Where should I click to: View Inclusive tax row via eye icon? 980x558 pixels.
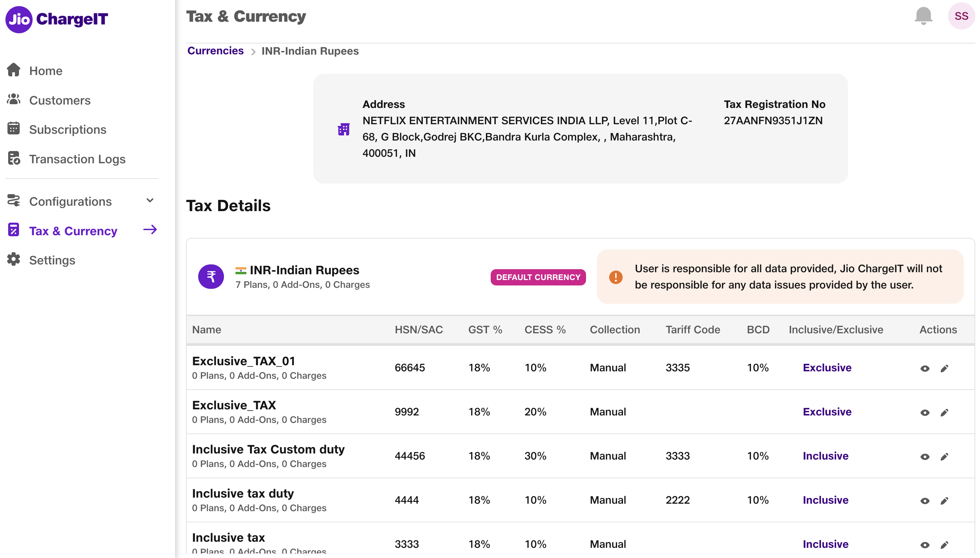click(x=925, y=545)
